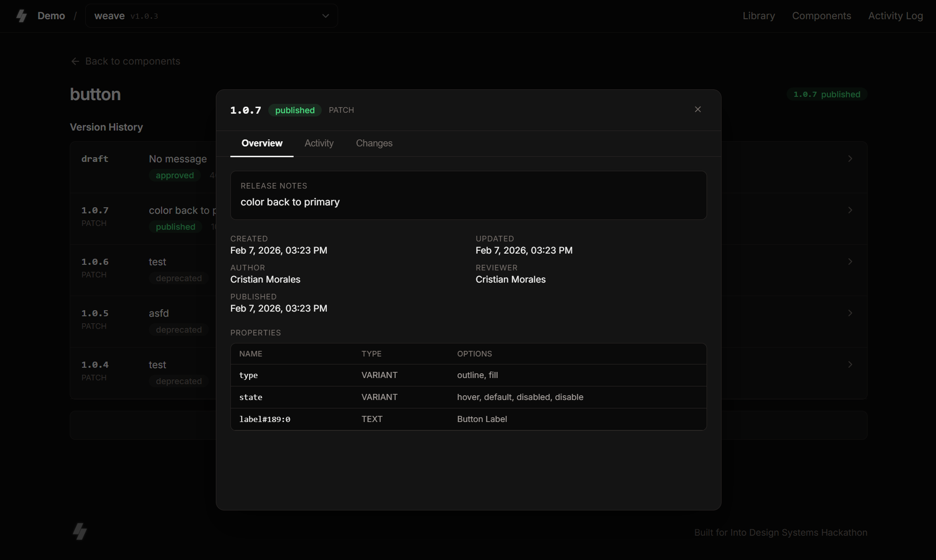Click the lightning bolt logo in header
936x560 pixels.
(22, 16)
